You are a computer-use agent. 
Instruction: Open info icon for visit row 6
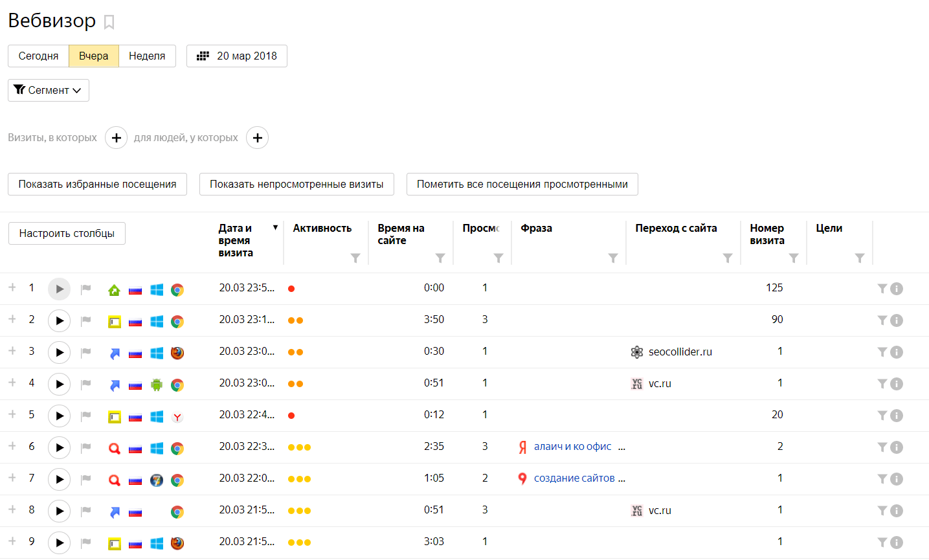click(x=897, y=447)
